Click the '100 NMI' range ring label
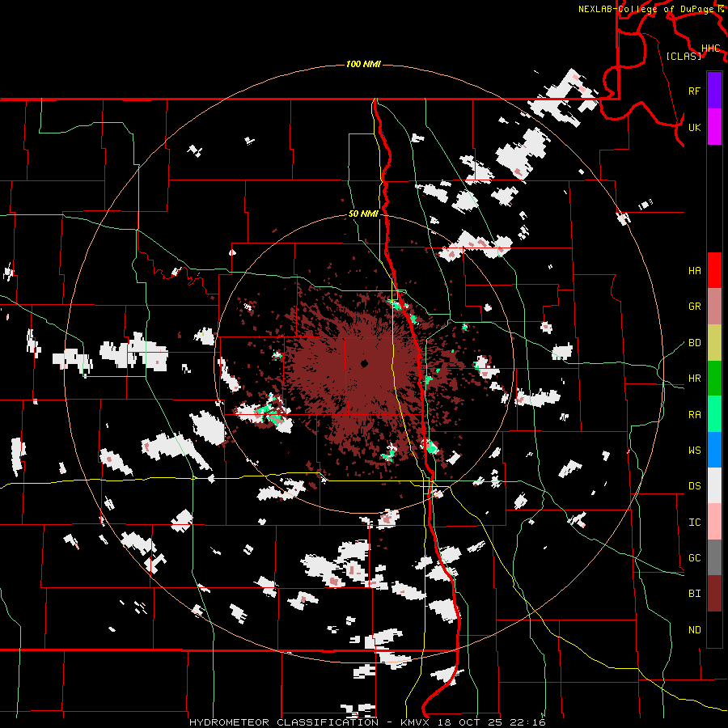 pyautogui.click(x=363, y=64)
